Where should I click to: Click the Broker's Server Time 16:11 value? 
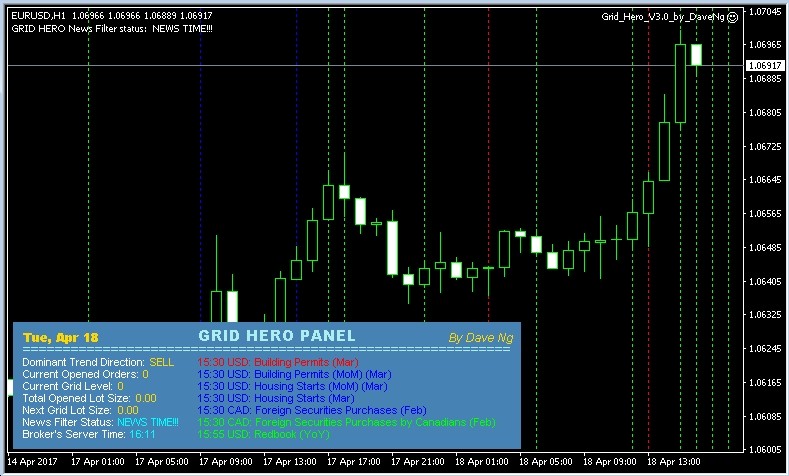[x=142, y=435]
